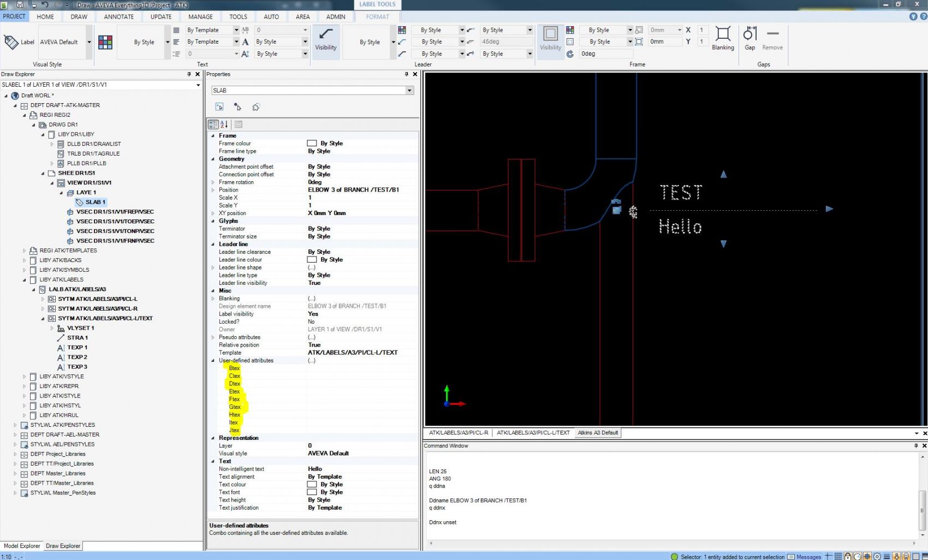The width and height of the screenshot is (928, 560).
Task: Click the first action icon below SLAB combo
Action: (x=219, y=107)
